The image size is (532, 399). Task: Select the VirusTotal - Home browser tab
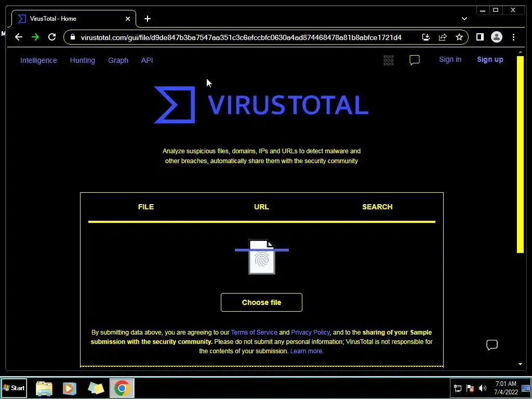(x=74, y=19)
